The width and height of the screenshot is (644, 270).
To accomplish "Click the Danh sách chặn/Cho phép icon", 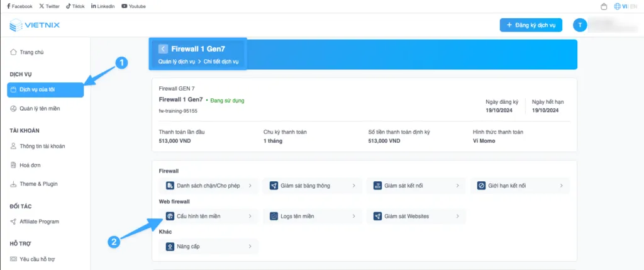I will tap(170, 186).
